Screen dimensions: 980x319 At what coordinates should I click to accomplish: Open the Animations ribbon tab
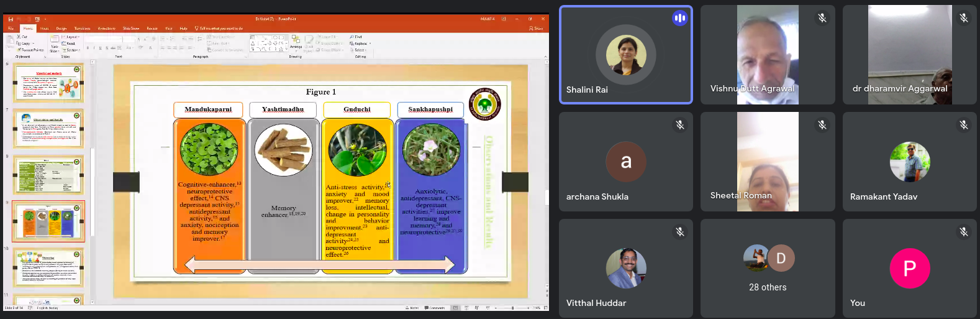[106, 29]
